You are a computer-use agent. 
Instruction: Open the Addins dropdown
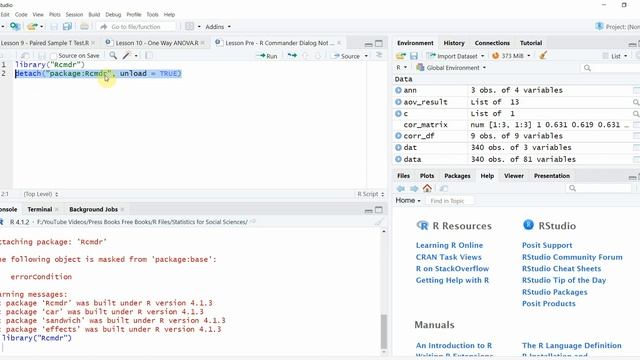point(218,27)
